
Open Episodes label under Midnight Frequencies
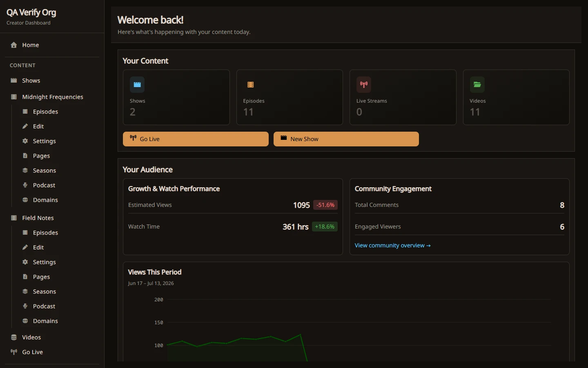[x=45, y=112]
